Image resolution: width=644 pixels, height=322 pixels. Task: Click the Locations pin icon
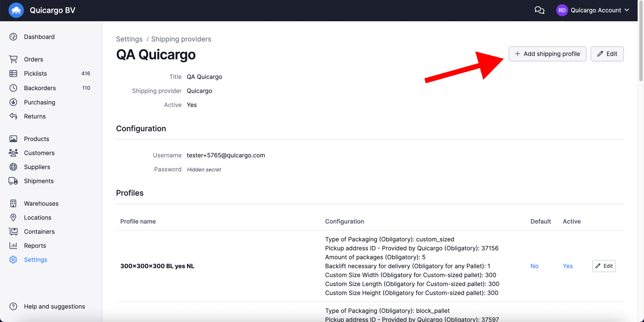point(13,218)
